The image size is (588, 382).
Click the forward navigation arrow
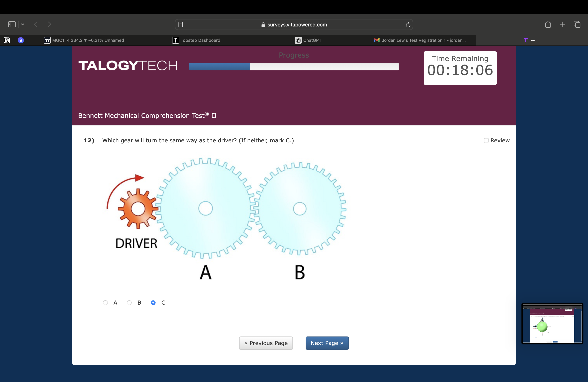(49, 24)
